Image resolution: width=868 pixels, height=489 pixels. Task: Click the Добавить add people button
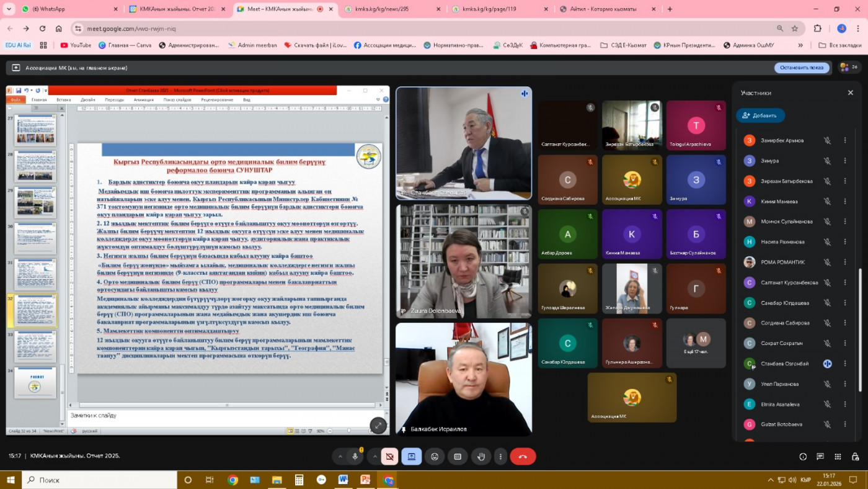coord(760,115)
